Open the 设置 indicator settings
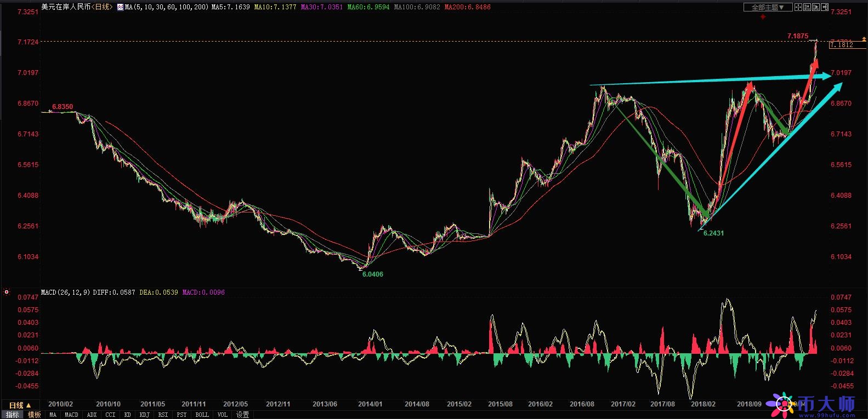 (242, 415)
